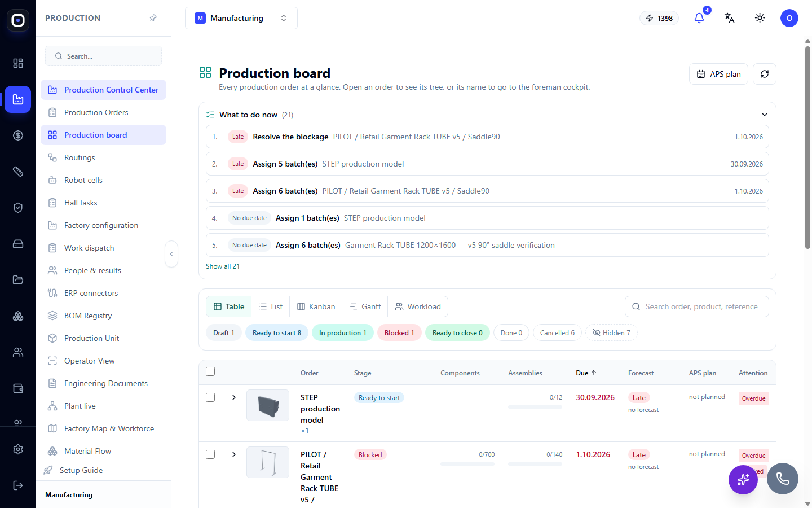Focus the Search order, product, reference field

point(697,306)
